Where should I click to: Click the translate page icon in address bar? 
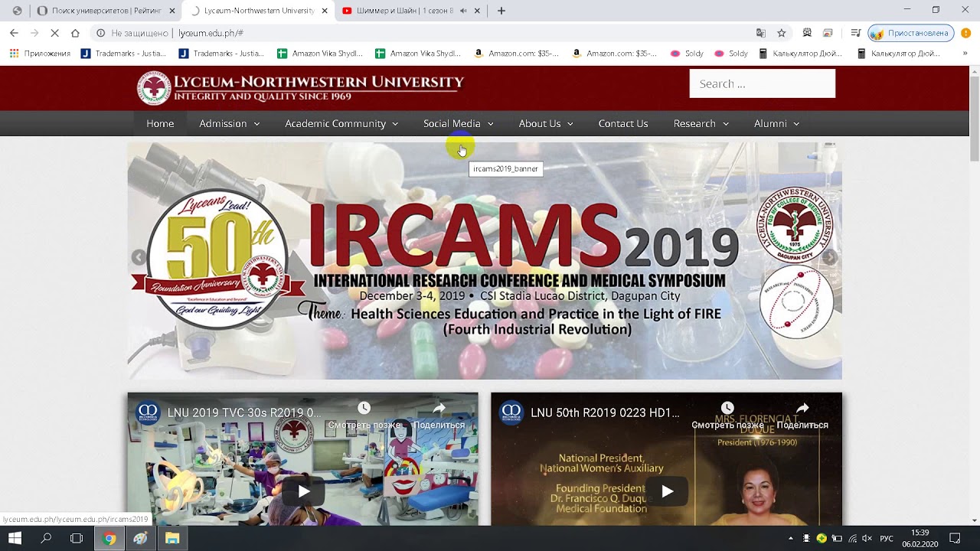point(761,33)
